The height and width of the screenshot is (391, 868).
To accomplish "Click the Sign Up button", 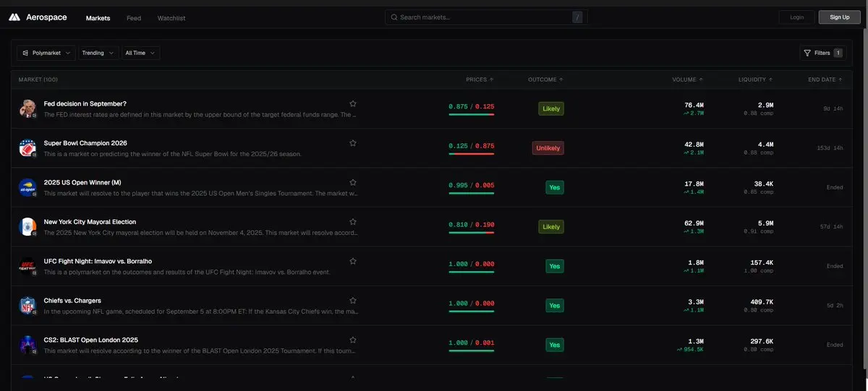I will point(840,17).
